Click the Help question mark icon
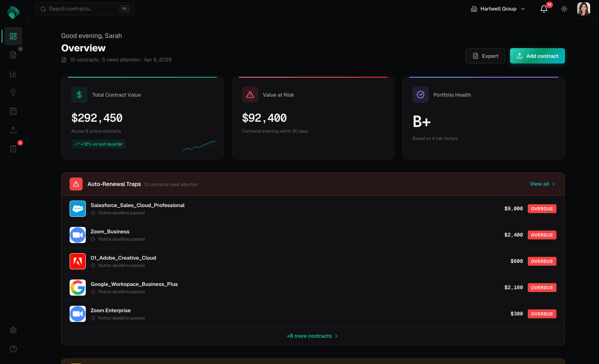 (13, 349)
